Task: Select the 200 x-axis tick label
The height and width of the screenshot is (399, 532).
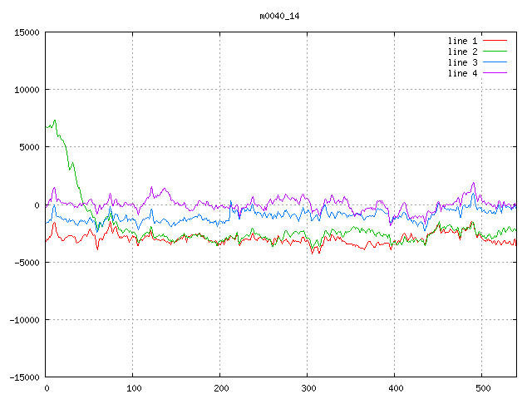Action: [x=220, y=388]
